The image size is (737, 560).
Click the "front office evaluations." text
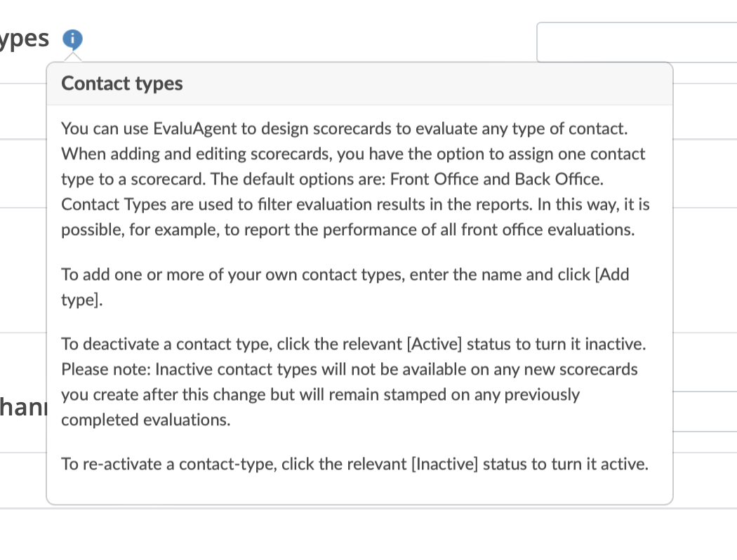pos(547,230)
